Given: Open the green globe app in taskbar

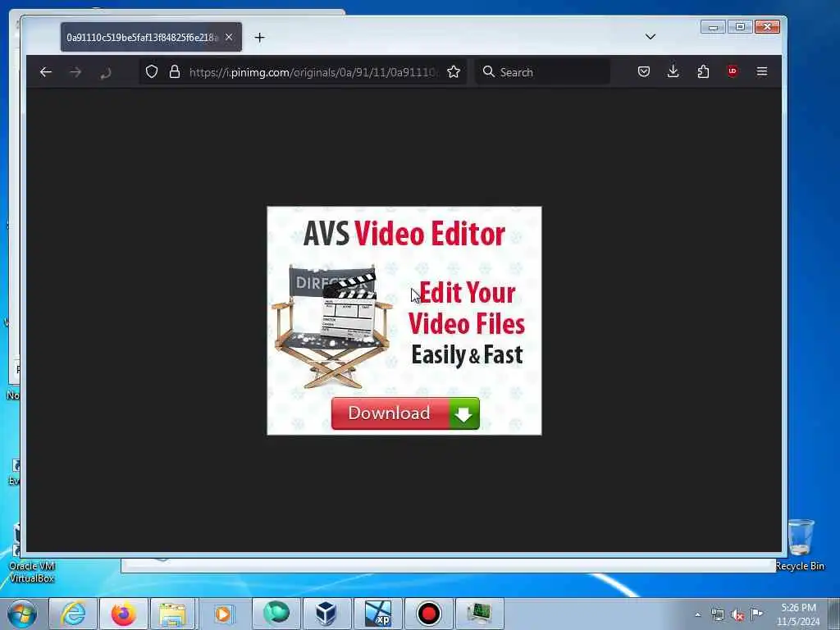Looking at the screenshot, I should point(276,614).
